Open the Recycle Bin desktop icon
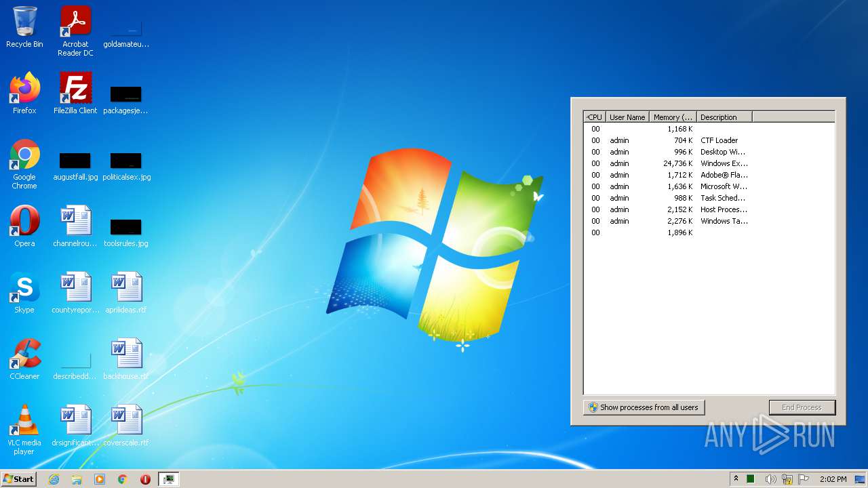The height and width of the screenshot is (488, 868). tap(24, 27)
